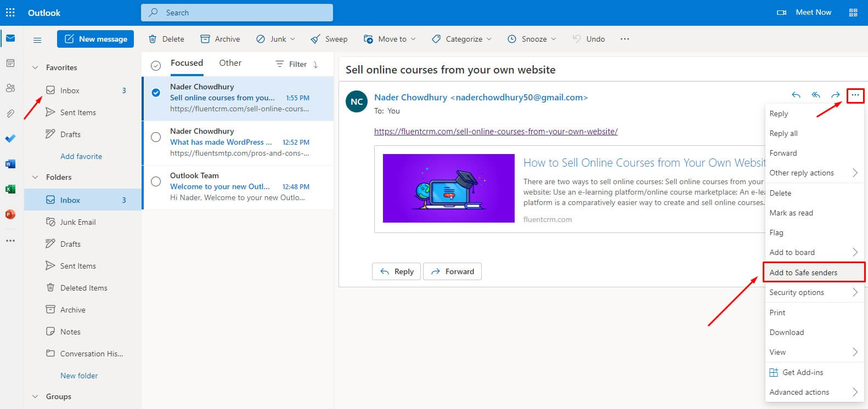Click the reply all icon in message header
The image size is (868, 409).
pyautogui.click(x=816, y=95)
